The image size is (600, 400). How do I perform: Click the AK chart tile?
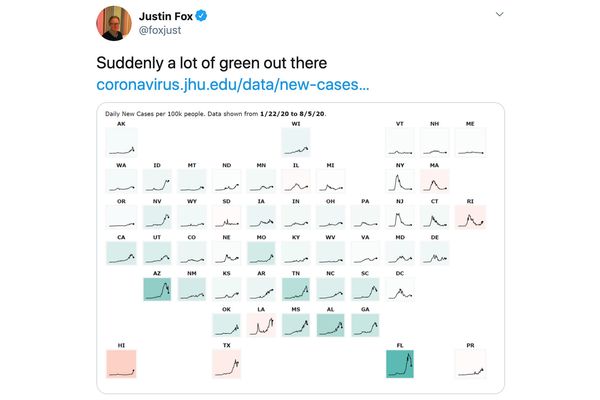[x=121, y=142]
